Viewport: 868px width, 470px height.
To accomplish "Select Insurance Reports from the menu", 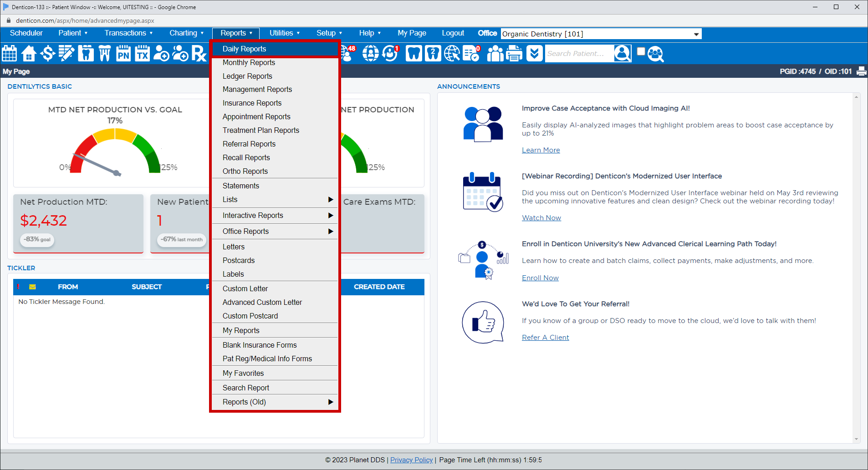I will 275,103.
